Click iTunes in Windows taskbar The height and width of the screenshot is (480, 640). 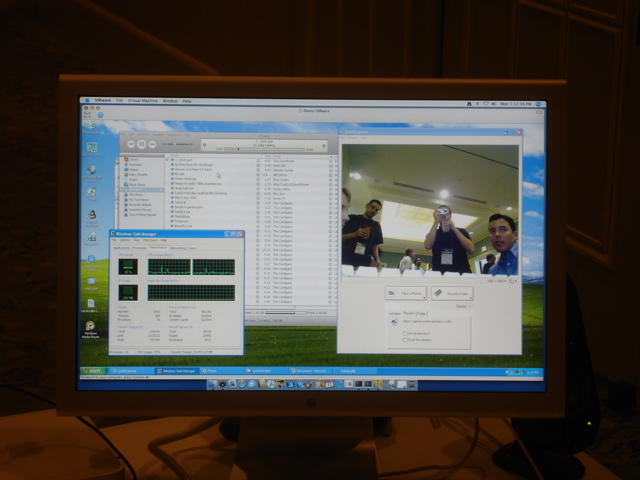pyautogui.click(x=220, y=371)
